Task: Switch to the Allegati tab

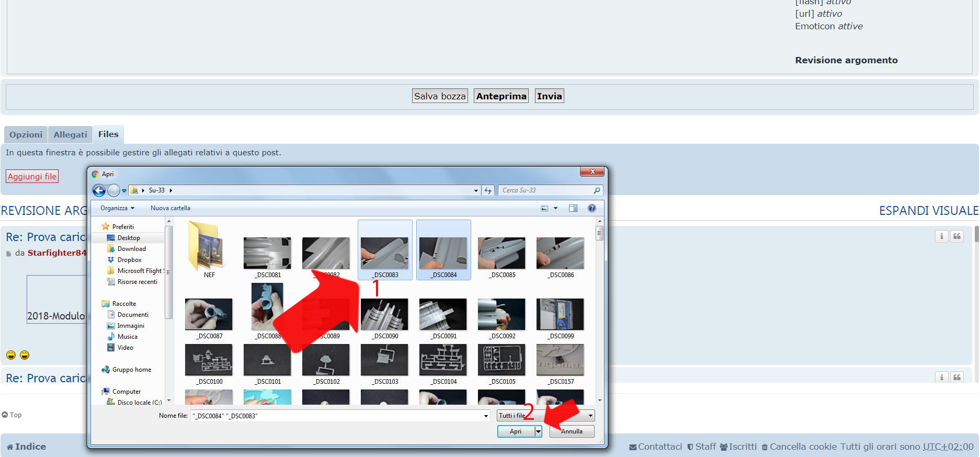Action: tap(70, 135)
